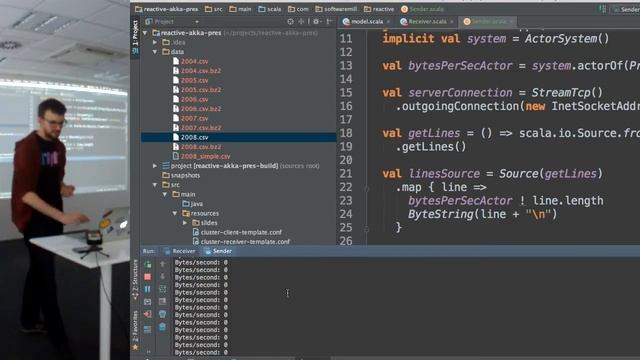Toggle the Structure side tool button
The height and width of the screenshot is (360, 640).
click(135, 280)
